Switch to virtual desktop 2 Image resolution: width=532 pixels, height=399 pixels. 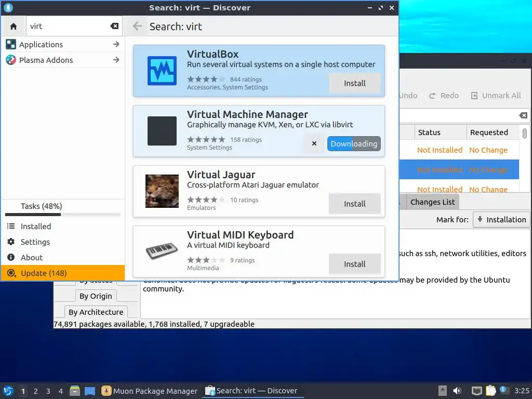(x=36, y=391)
